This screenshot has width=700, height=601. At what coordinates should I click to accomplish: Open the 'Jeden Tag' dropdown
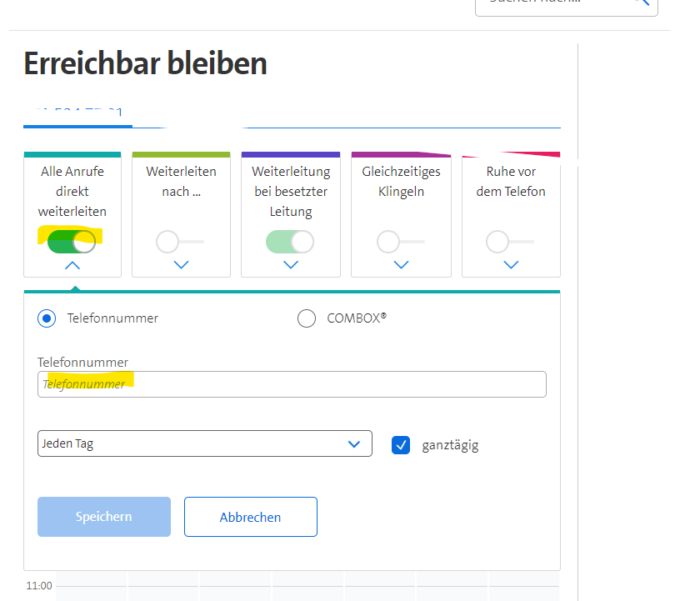coord(205,443)
